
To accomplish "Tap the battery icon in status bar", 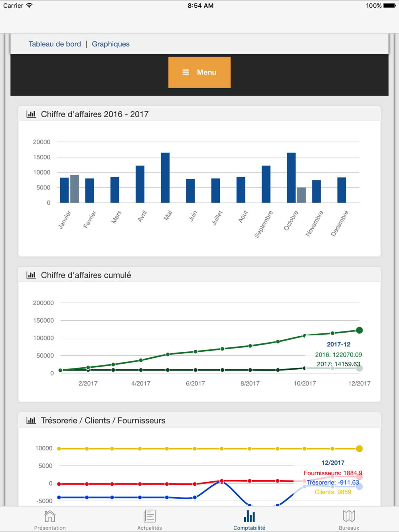I will click(x=390, y=6).
